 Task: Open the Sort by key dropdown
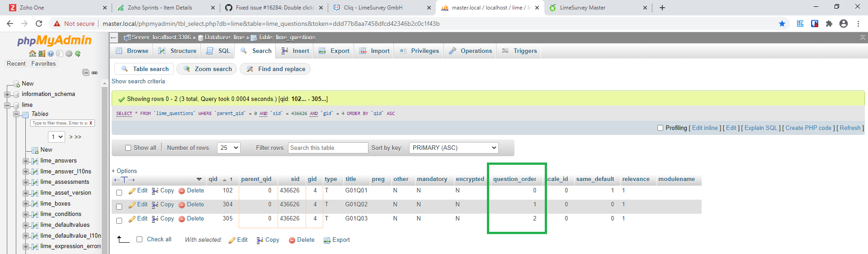point(453,148)
